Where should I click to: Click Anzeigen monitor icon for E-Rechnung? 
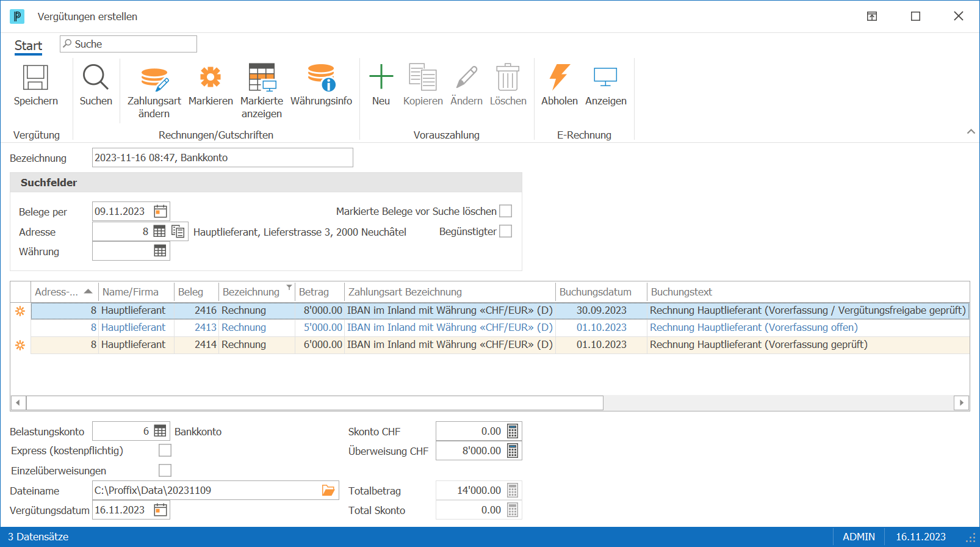[x=605, y=78]
